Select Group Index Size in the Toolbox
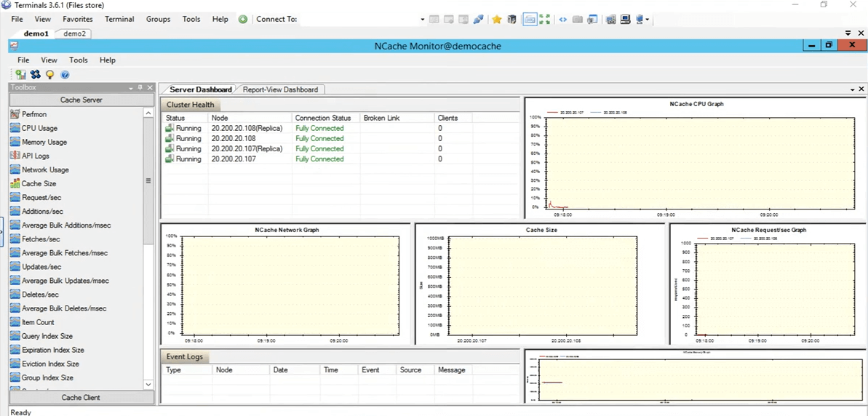Image resolution: width=868 pixels, height=416 pixels. (x=41, y=377)
